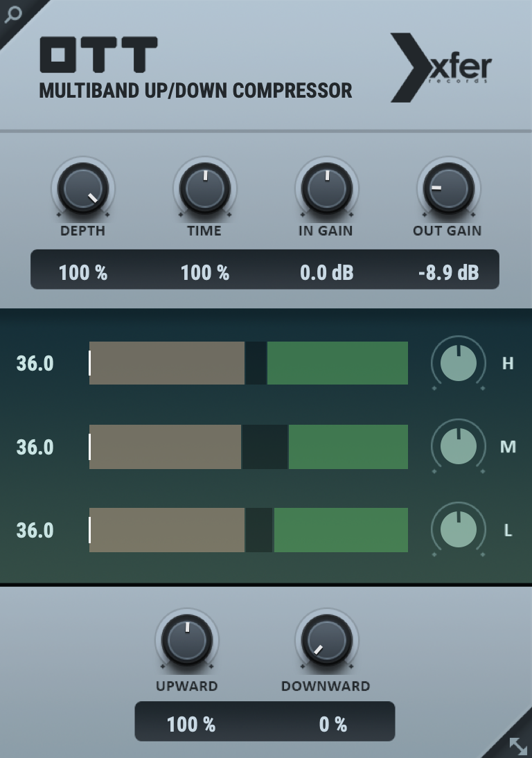Click the high band H gain knob

tap(458, 363)
